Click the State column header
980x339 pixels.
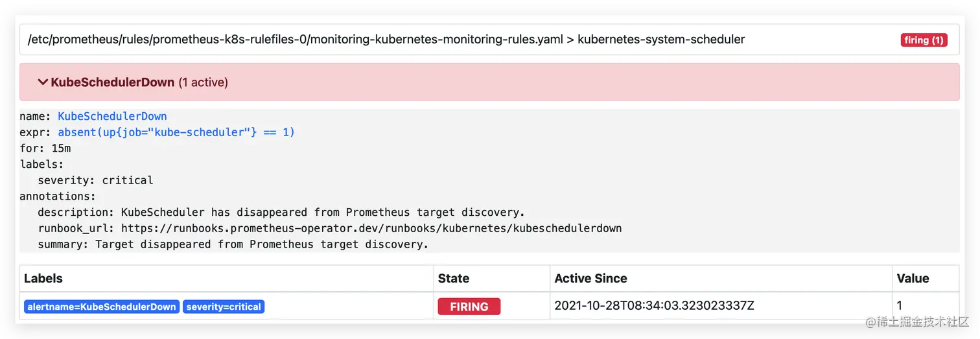pos(454,279)
